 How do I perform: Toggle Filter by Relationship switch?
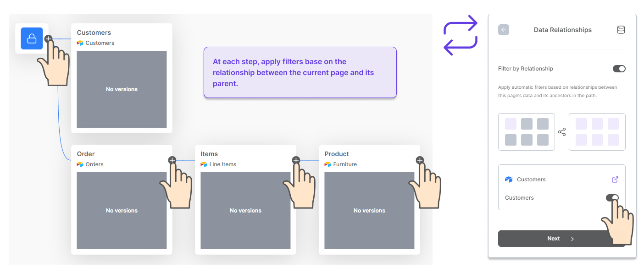tap(619, 69)
